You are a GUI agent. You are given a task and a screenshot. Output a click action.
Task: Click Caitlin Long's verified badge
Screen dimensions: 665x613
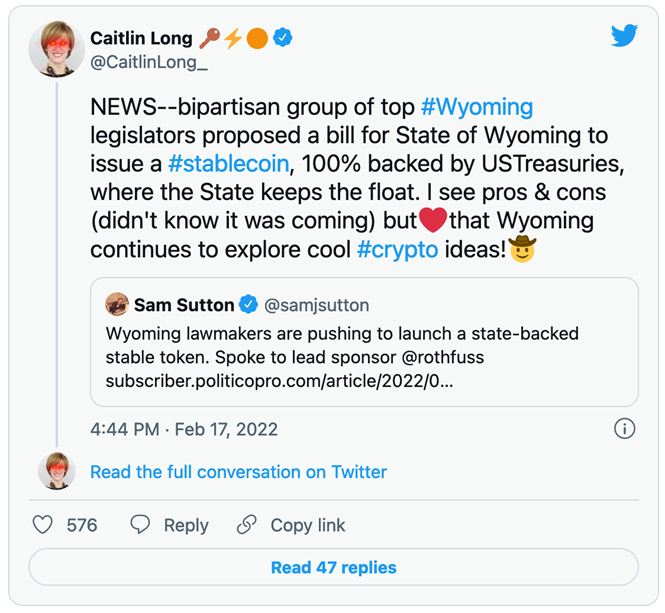[x=282, y=38]
